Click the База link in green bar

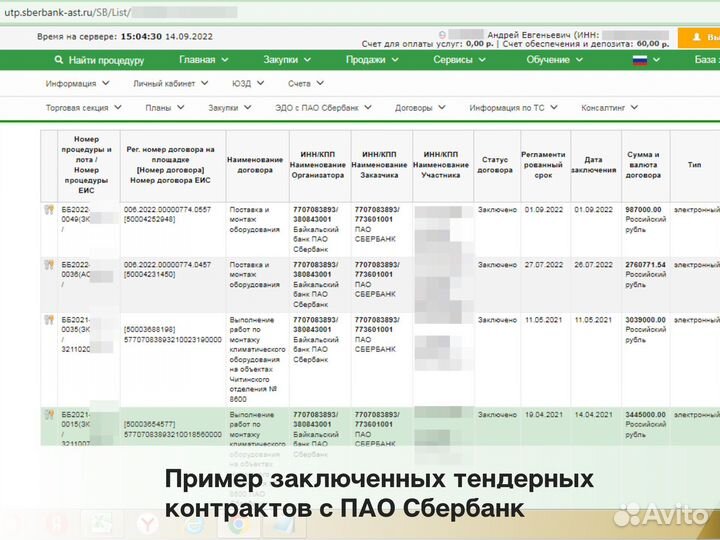pos(707,60)
